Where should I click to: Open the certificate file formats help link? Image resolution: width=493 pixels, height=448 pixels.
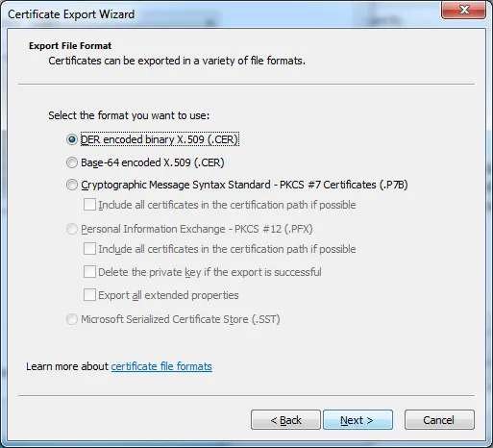click(x=161, y=366)
